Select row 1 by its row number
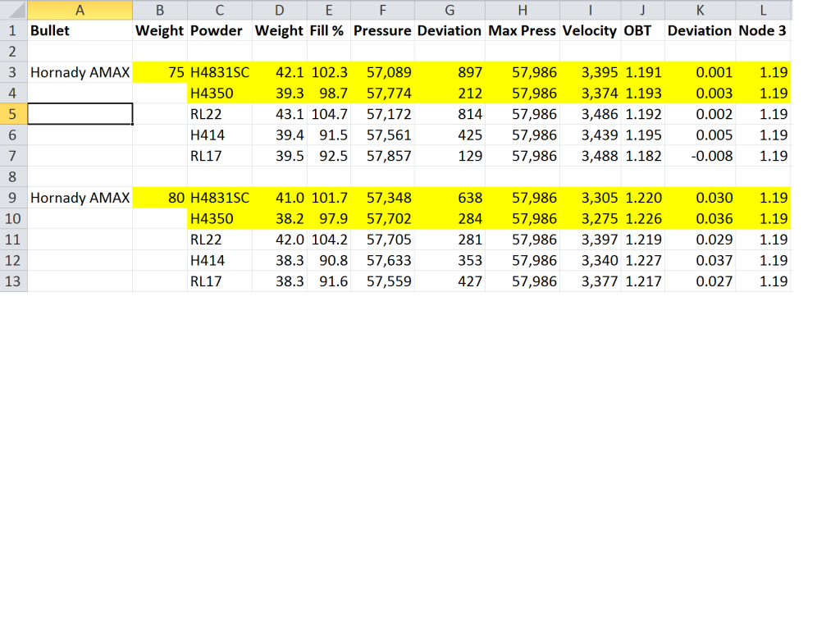This screenshot has height=630, width=840. coord(13,30)
